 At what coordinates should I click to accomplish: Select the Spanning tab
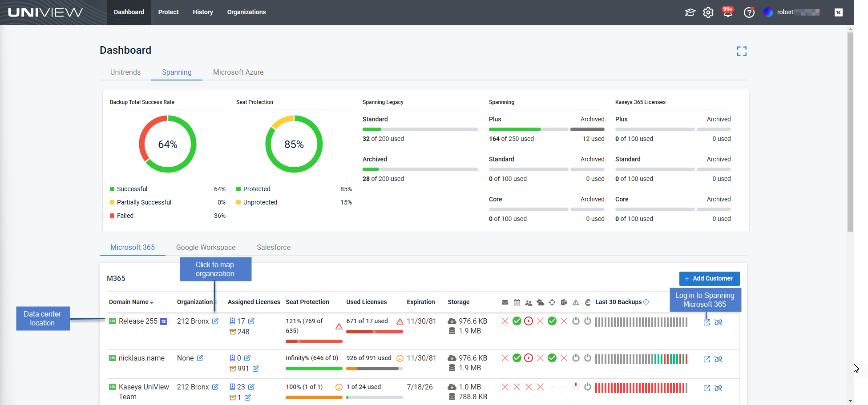pos(177,72)
